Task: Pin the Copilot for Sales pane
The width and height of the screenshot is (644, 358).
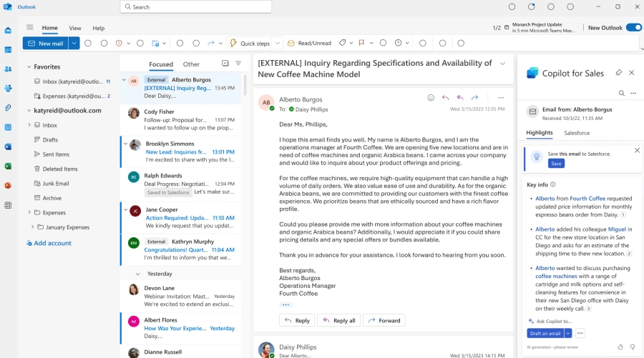Action: coord(619,73)
